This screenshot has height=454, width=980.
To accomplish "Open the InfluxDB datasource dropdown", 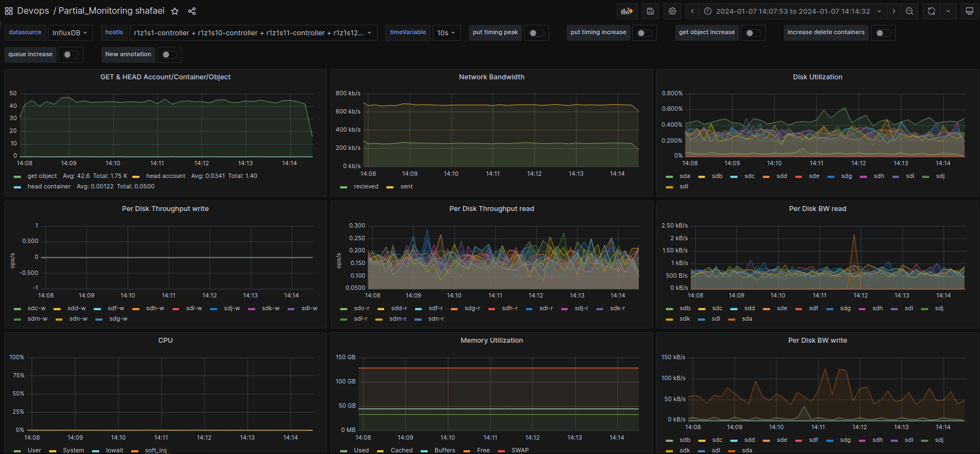I will [70, 33].
